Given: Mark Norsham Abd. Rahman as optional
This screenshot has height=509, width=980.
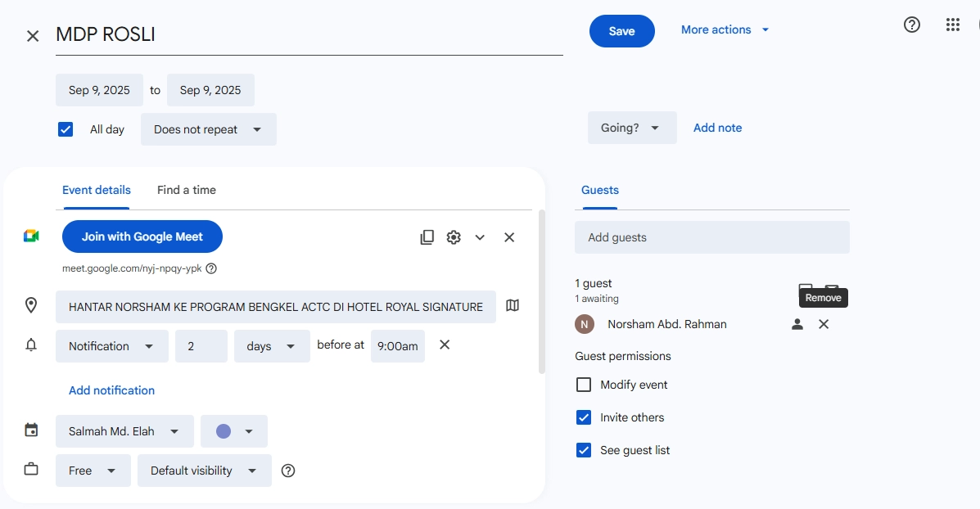Looking at the screenshot, I should point(797,325).
